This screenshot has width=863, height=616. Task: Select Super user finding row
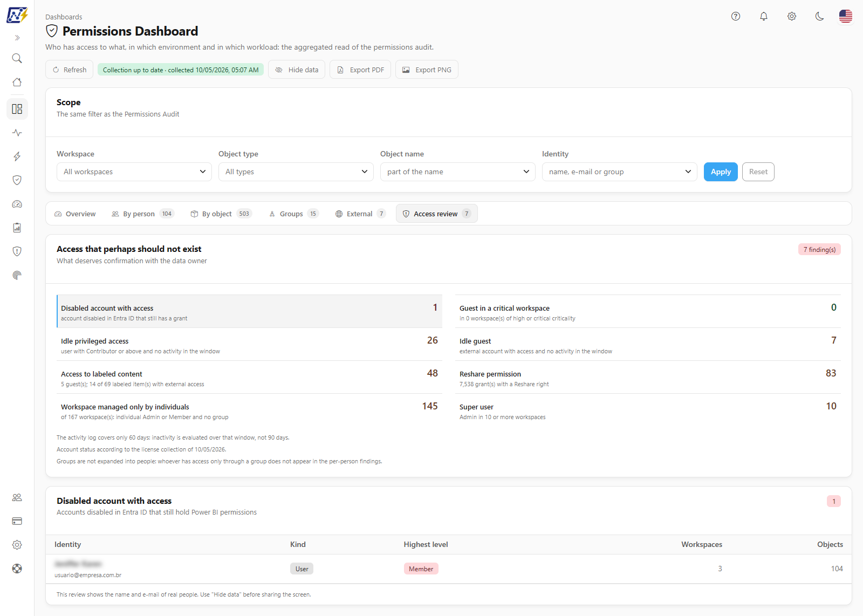coord(648,410)
